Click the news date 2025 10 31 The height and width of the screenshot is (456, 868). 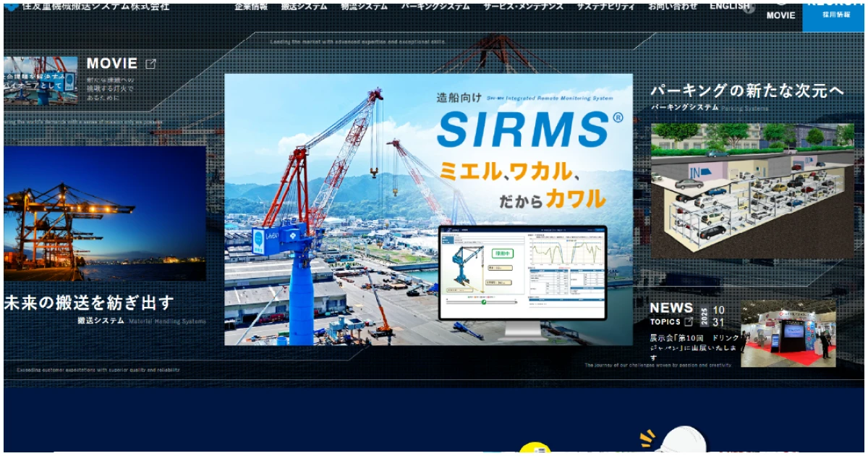[x=712, y=316]
